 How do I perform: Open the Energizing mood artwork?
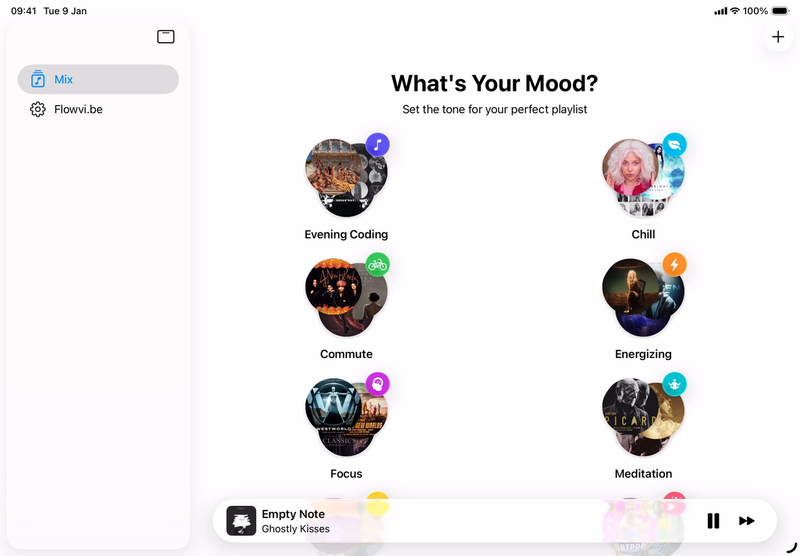click(x=643, y=297)
